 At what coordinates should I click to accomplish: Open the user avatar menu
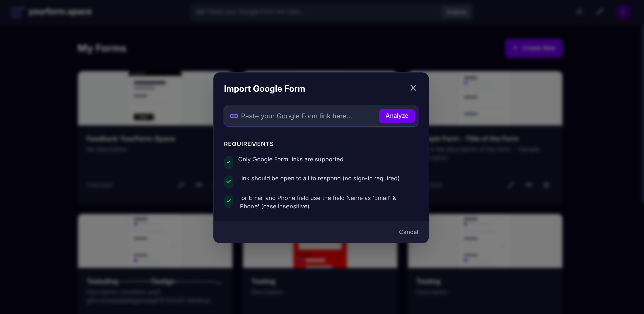click(623, 12)
